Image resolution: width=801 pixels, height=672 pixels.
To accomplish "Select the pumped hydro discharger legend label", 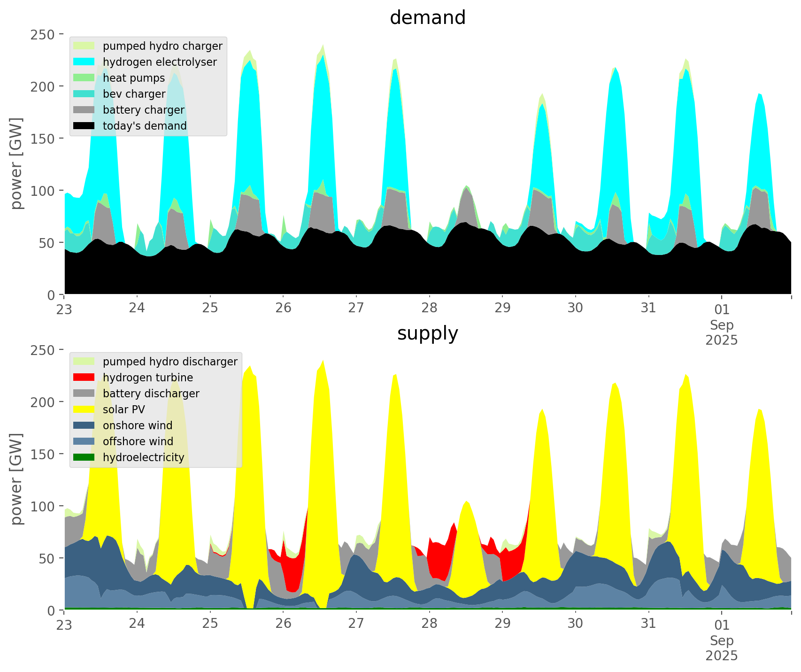I will pos(170,362).
